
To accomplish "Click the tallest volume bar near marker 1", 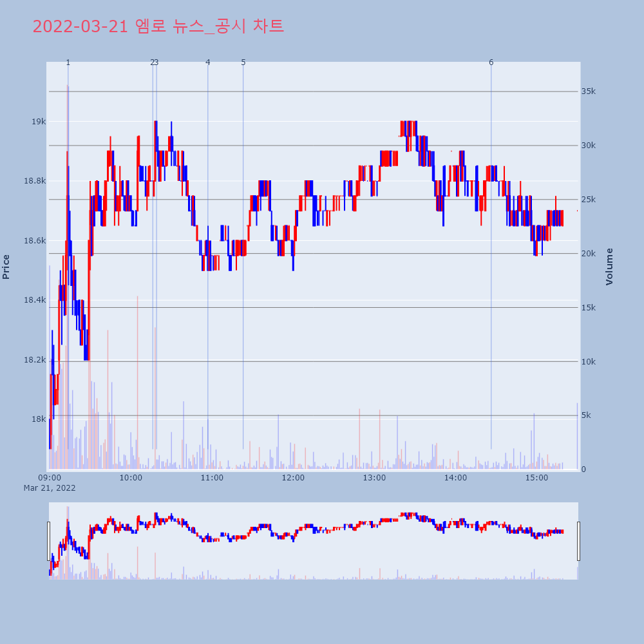I will 68,277.
